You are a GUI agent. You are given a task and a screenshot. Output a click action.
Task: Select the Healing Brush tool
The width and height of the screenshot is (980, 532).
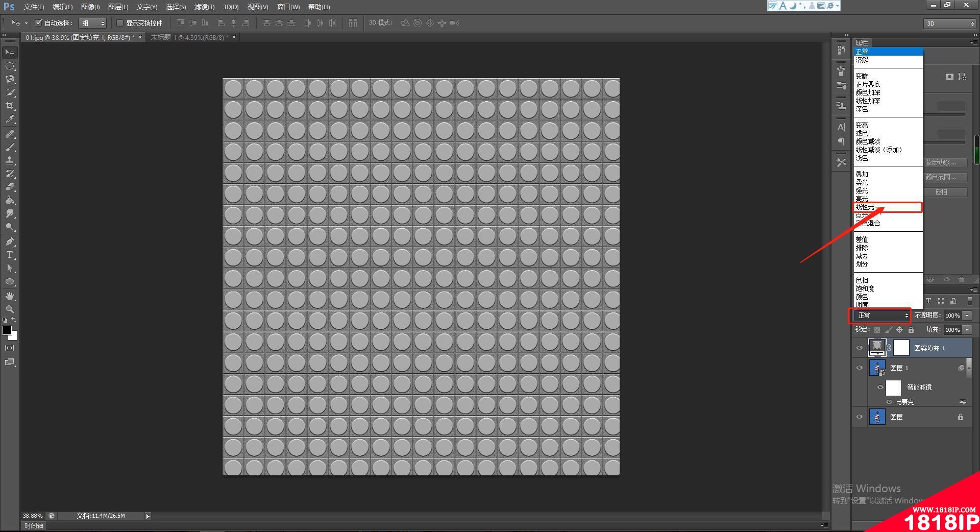(x=10, y=134)
